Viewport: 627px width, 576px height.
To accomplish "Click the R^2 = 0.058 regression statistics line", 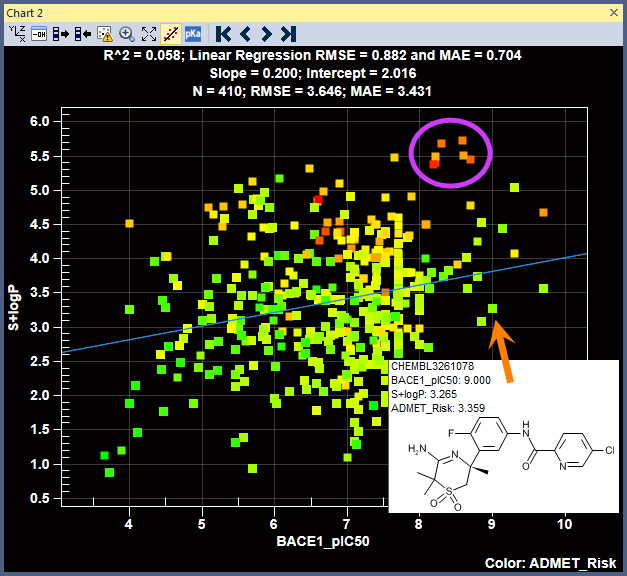I will click(x=312, y=55).
